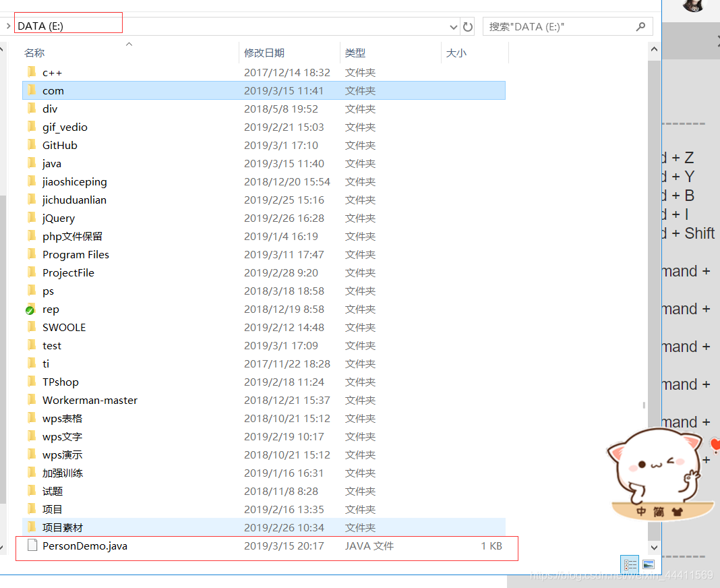Image resolution: width=720 pixels, height=588 pixels.
Task: Select the php文件保留 folder name
Action: [x=72, y=236]
